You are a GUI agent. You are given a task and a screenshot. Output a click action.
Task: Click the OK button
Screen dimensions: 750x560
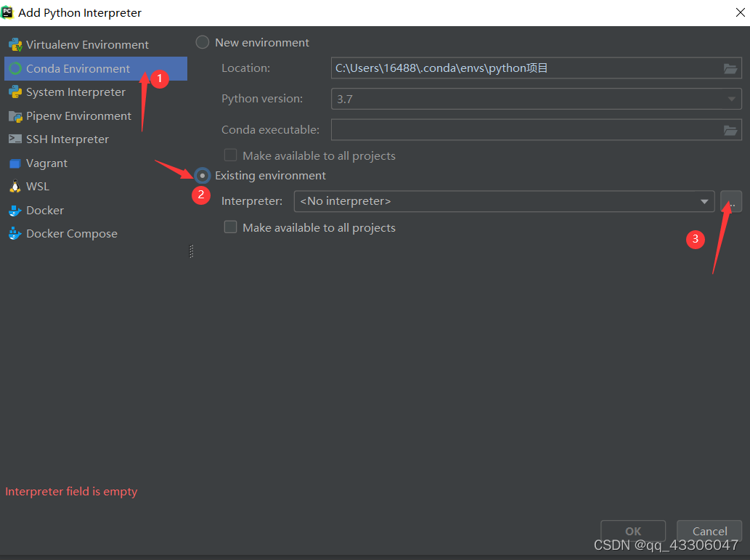633,531
